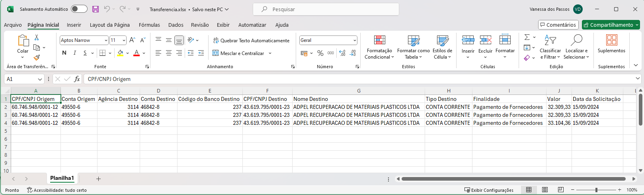Click the Compartilhamento button

(x=611, y=25)
